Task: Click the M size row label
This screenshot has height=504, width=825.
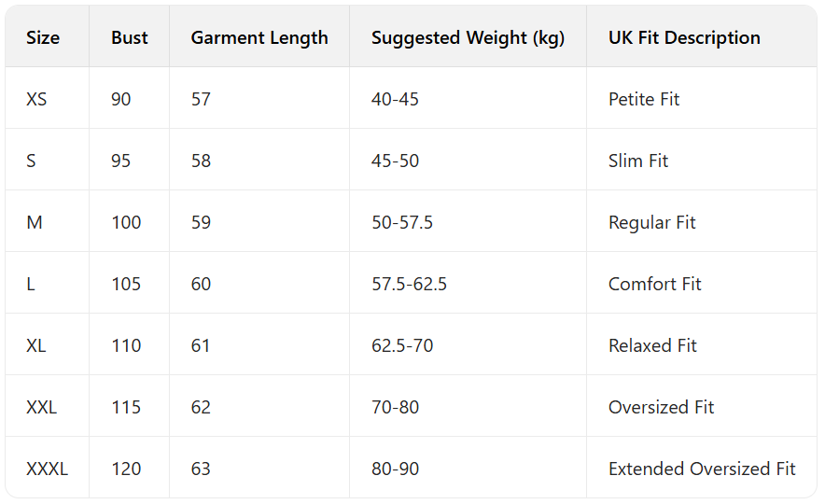Action: point(35,222)
